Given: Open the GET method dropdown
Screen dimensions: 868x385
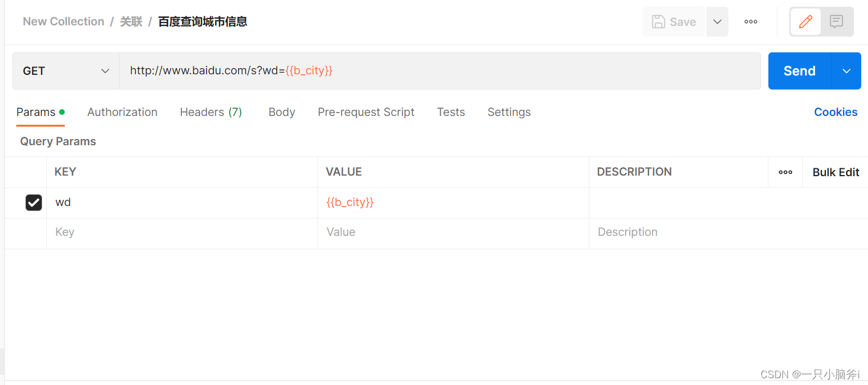Looking at the screenshot, I should [66, 71].
